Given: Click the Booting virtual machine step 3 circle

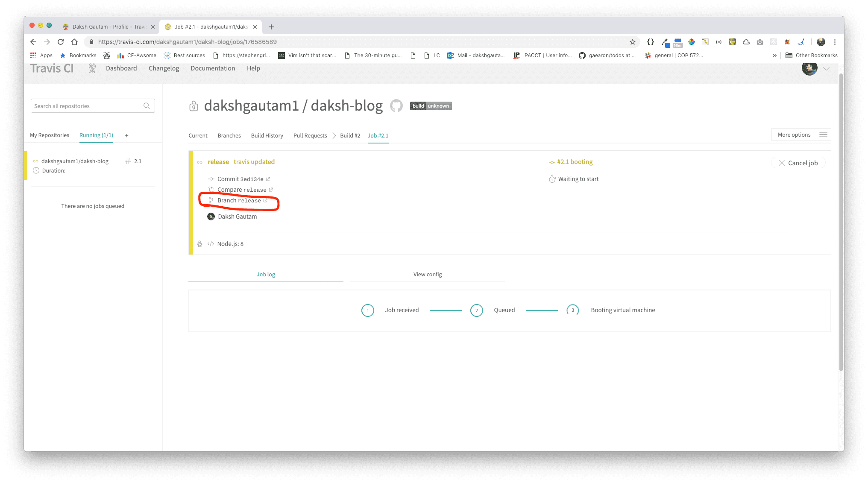Looking at the screenshot, I should point(572,310).
